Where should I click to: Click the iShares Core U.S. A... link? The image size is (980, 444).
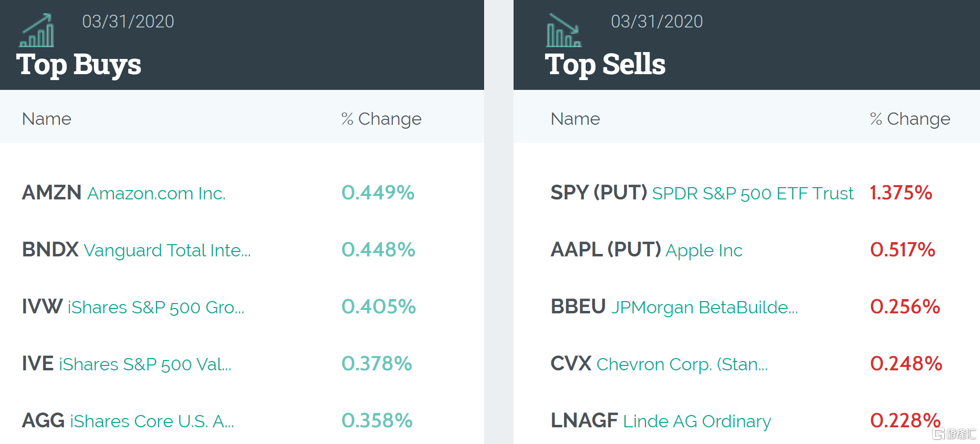[x=152, y=421]
